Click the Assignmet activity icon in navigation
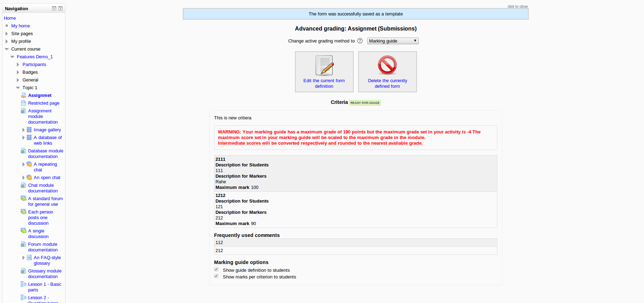644x303 pixels. click(x=24, y=95)
